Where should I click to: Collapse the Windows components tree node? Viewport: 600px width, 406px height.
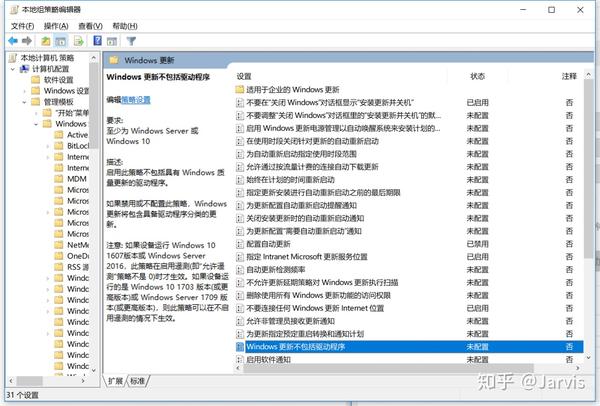pyautogui.click(x=36, y=124)
